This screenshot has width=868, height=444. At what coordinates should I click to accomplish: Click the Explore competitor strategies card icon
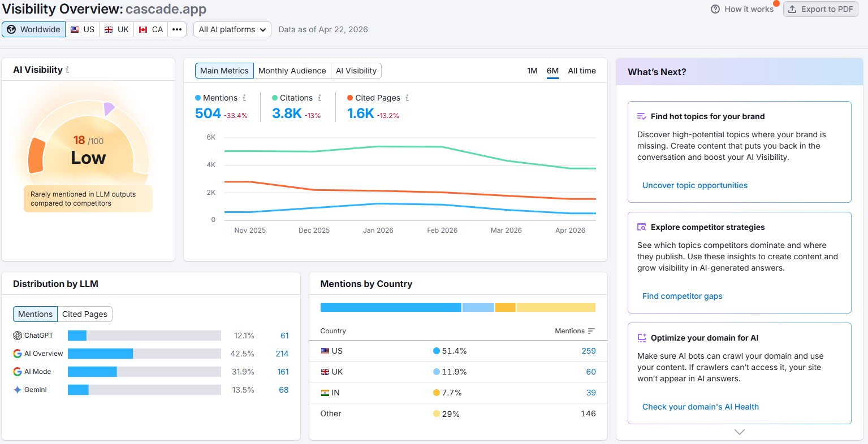coord(642,227)
